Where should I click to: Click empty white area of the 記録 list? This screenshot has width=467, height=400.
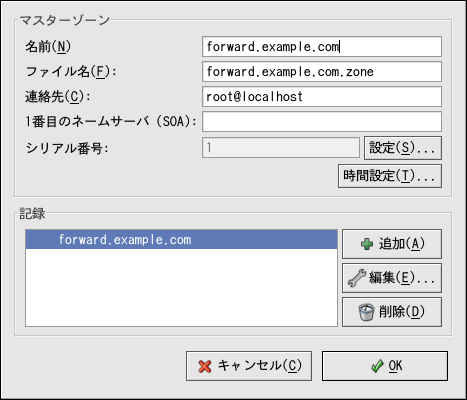pos(181,287)
